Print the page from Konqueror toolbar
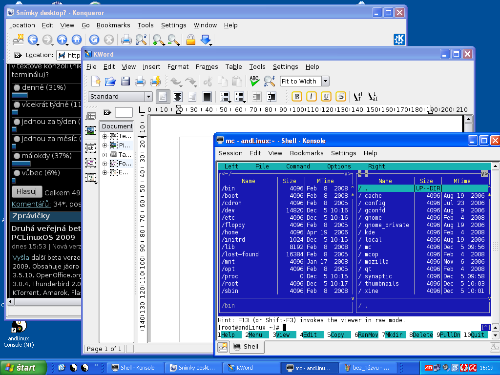This screenshot has height=375, width=500. point(126,40)
